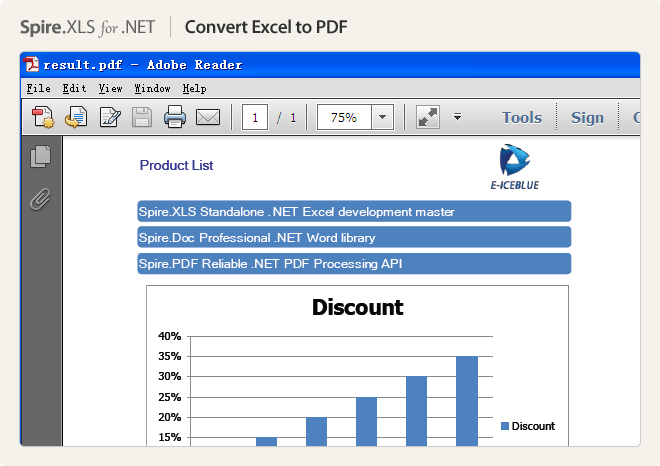Click the full-screen read mode icon
The width and height of the screenshot is (660, 466).
point(428,117)
